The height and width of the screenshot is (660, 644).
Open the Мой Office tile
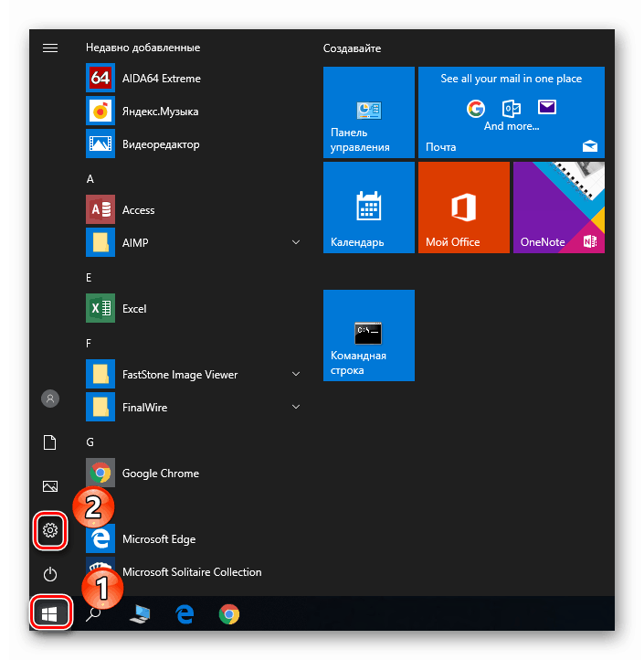464,208
